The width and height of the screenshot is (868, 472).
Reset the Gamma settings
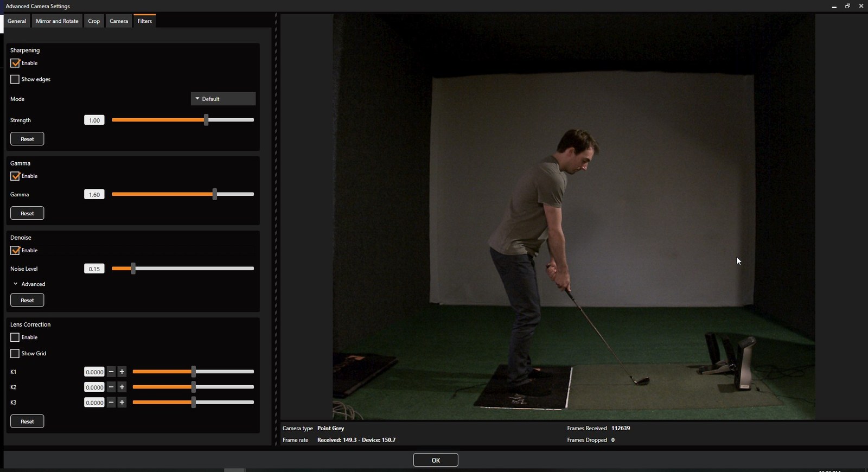click(x=27, y=213)
